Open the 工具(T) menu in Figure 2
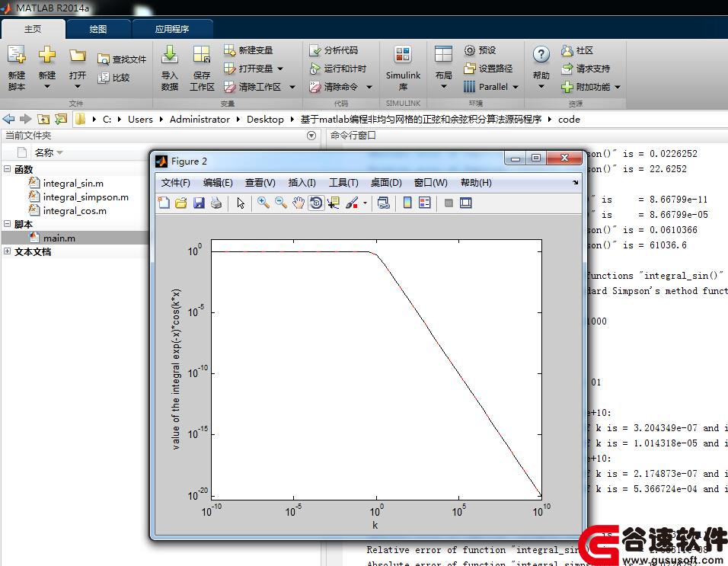The width and height of the screenshot is (728, 566). pyautogui.click(x=343, y=183)
